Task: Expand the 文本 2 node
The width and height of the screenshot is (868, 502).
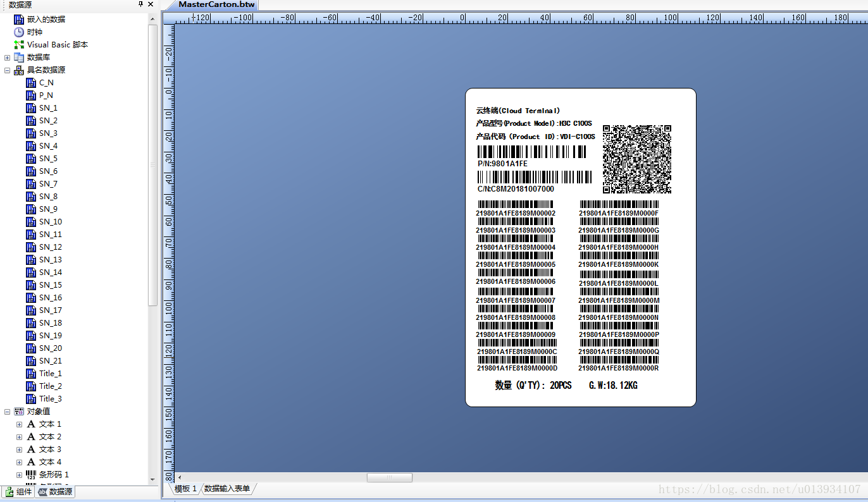Action: coord(20,437)
